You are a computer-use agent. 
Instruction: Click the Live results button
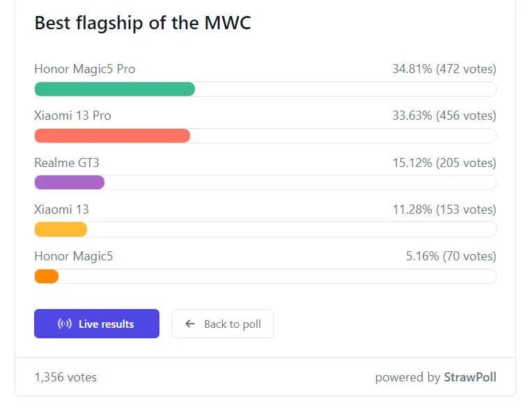pyautogui.click(x=97, y=324)
